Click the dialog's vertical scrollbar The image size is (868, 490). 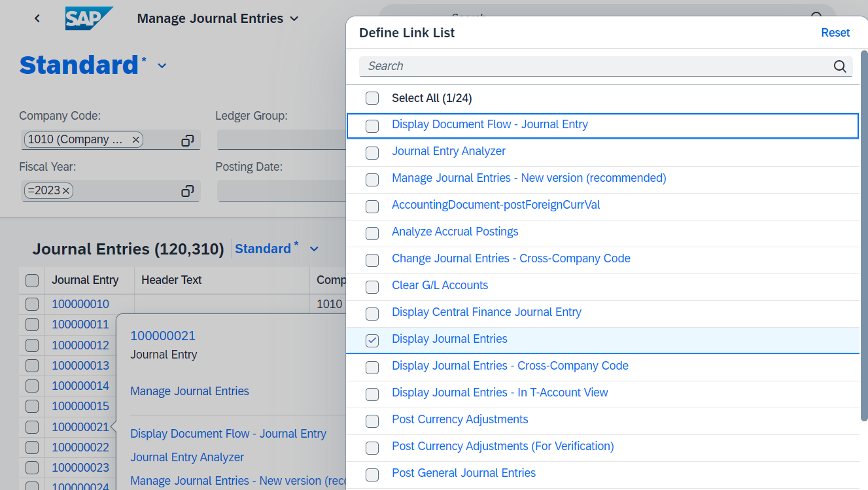tap(864, 236)
